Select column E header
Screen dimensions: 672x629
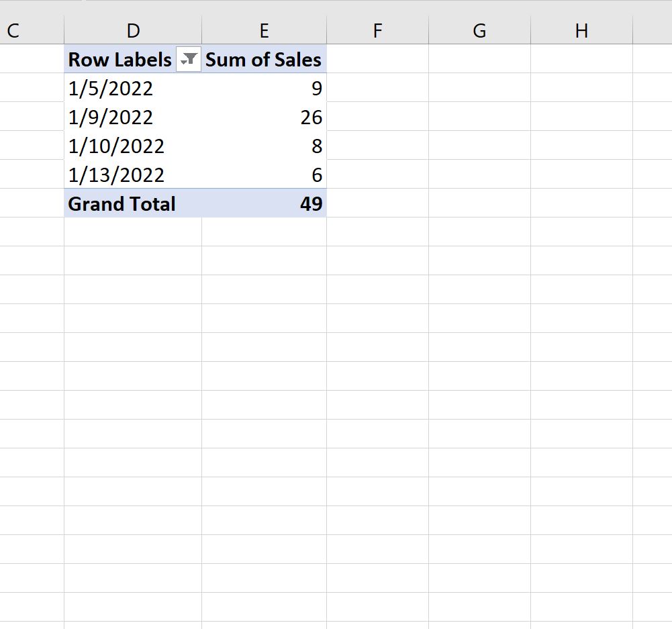click(x=264, y=30)
